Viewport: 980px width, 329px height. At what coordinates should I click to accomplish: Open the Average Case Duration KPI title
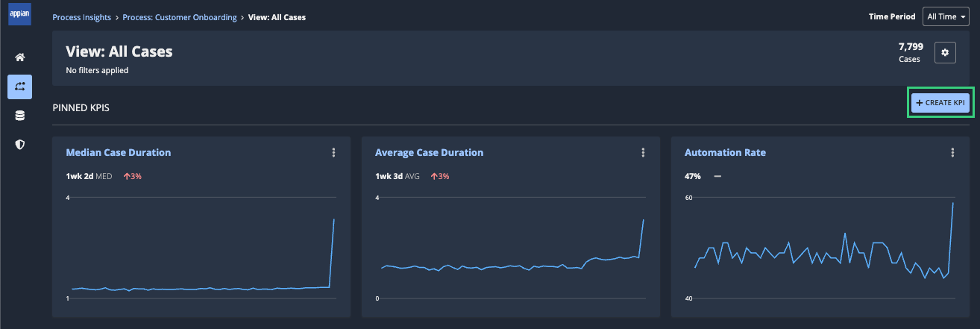[429, 152]
